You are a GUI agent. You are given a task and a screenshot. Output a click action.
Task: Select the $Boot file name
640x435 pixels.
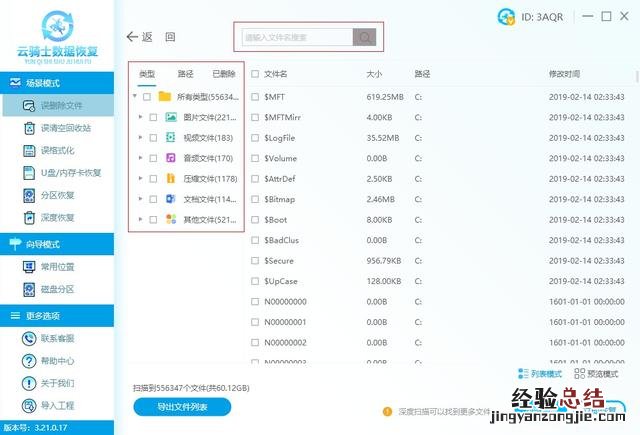coord(276,220)
